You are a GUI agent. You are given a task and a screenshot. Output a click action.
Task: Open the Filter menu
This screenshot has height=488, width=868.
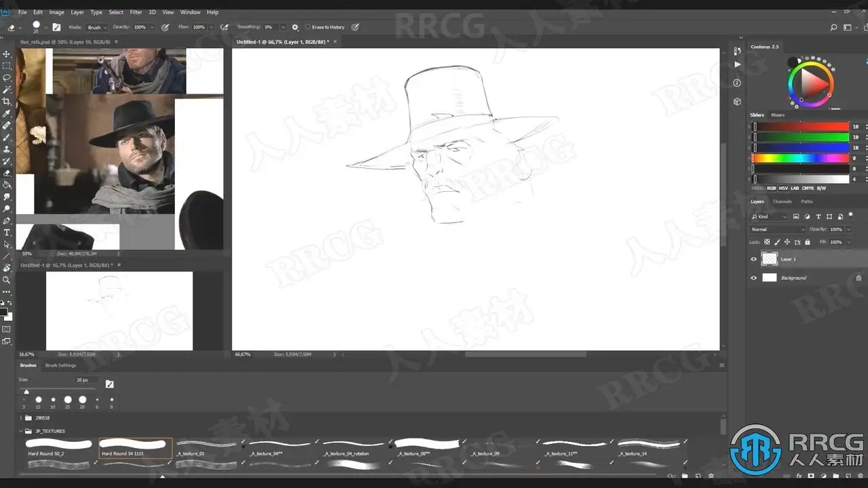tap(136, 12)
